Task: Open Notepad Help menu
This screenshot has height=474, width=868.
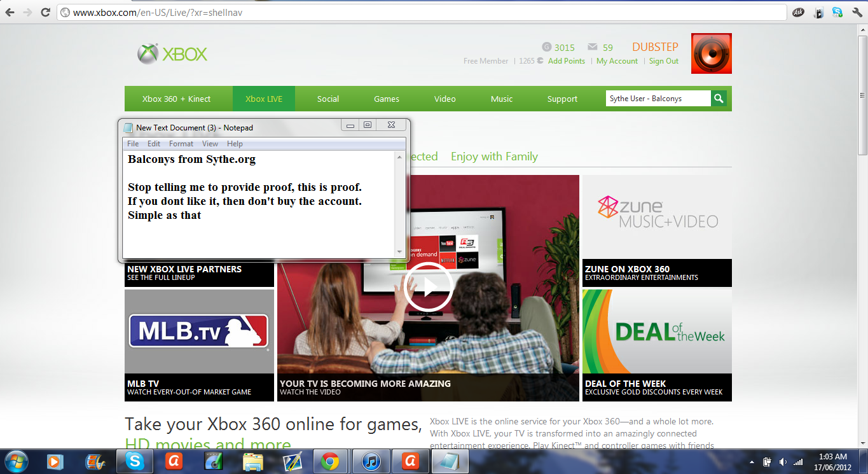Action: tap(235, 144)
